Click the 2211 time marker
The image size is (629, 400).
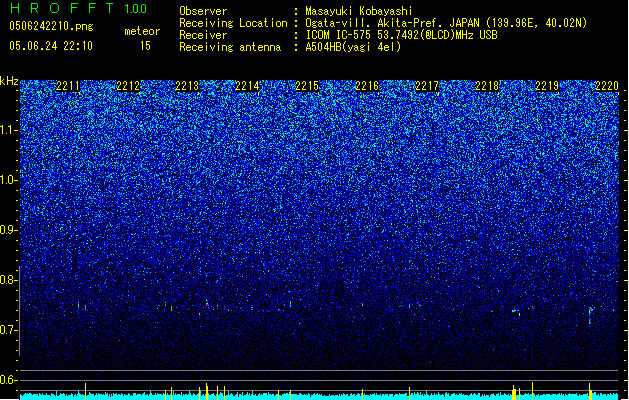point(68,86)
